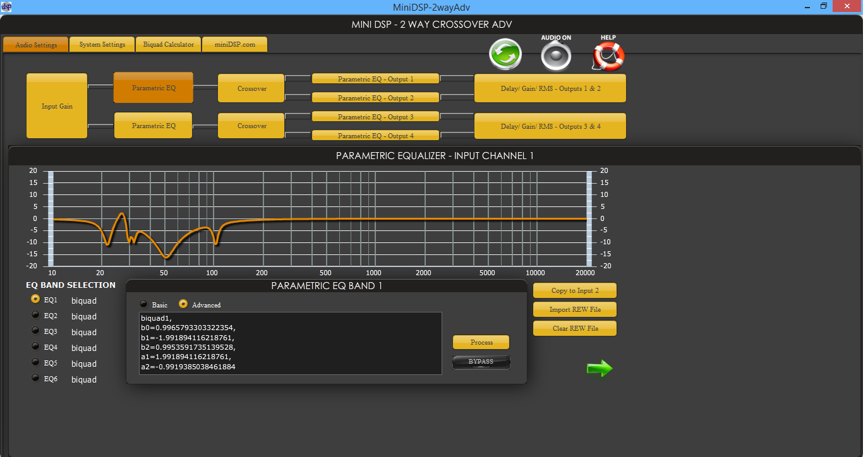The width and height of the screenshot is (868, 457).
Task: Click Import REW File button
Action: (x=574, y=309)
